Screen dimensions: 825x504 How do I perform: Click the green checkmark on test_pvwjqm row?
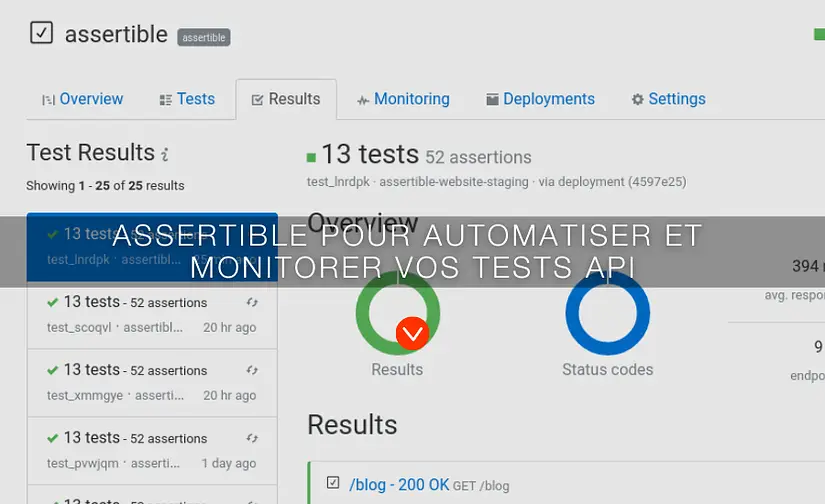pyautogui.click(x=52, y=438)
